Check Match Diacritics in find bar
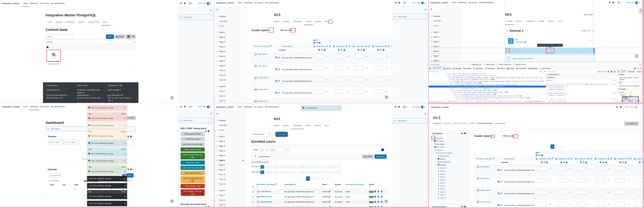The width and height of the screenshot is (644, 208). click(497, 65)
